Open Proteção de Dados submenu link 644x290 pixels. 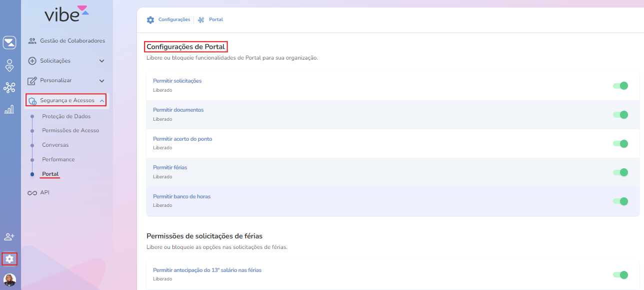(x=66, y=116)
